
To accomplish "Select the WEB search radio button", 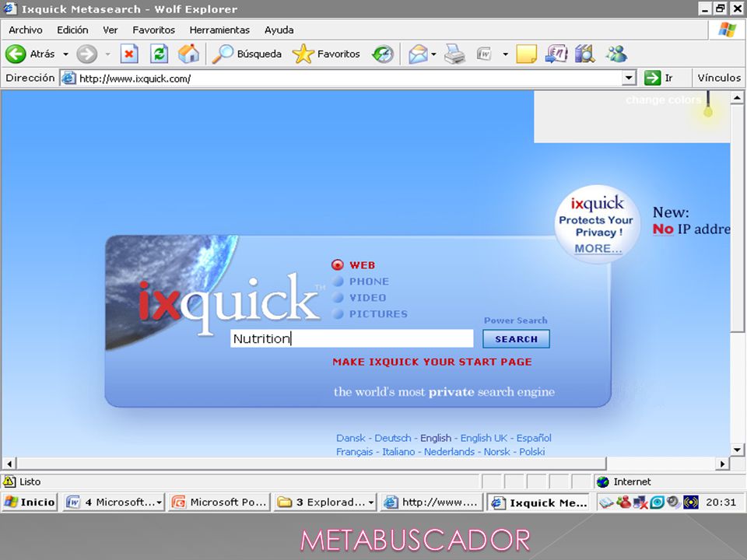I will tap(337, 264).
